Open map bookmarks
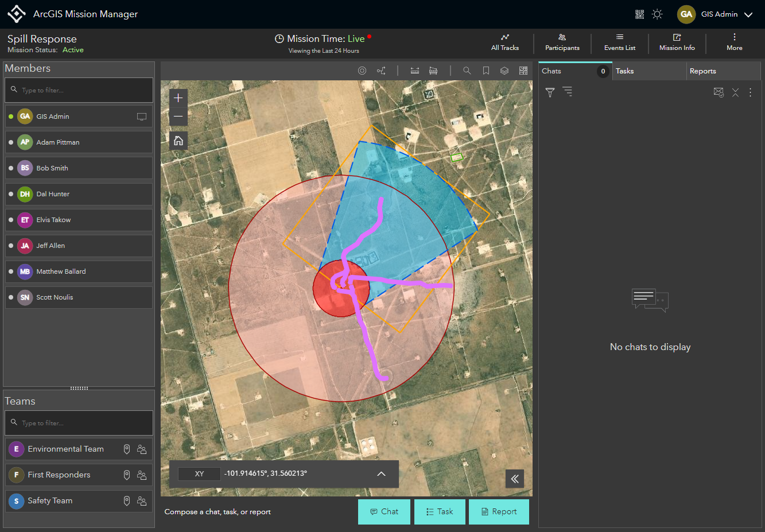Image resolution: width=765 pixels, height=532 pixels. click(x=486, y=71)
